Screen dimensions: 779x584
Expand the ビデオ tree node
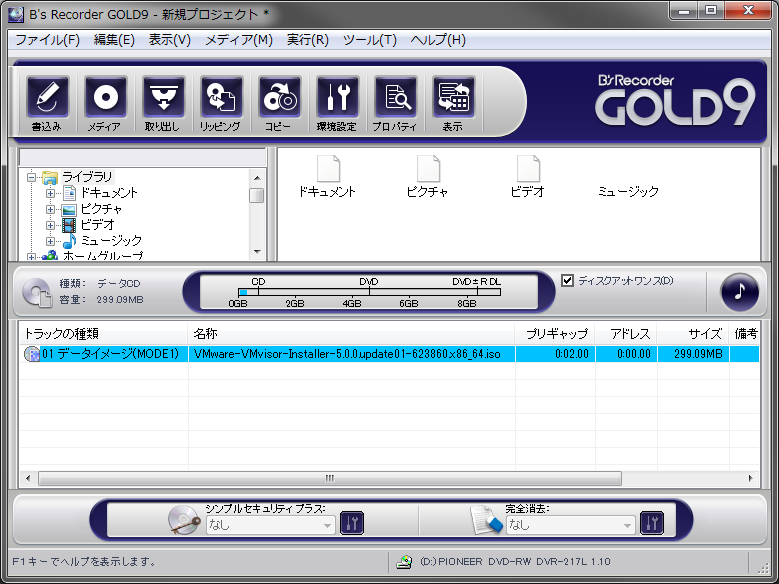click(50, 225)
